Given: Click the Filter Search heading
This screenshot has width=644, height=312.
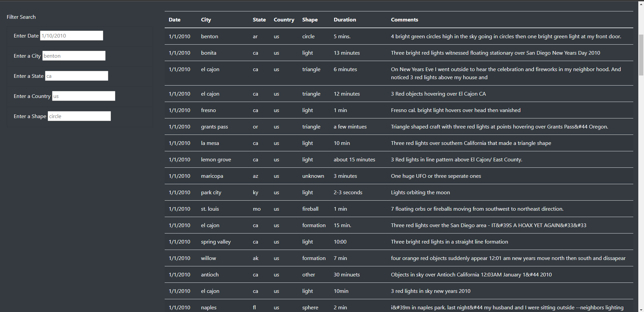Looking at the screenshot, I should (21, 17).
